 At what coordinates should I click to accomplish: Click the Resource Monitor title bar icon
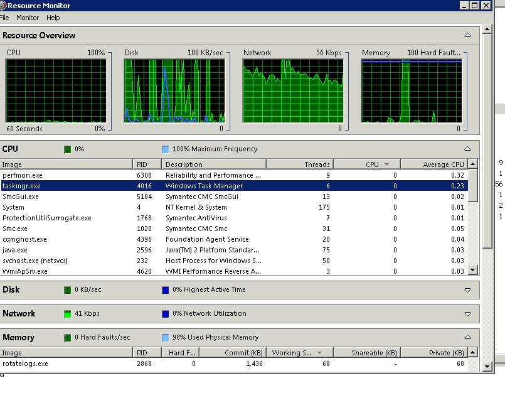3,6
